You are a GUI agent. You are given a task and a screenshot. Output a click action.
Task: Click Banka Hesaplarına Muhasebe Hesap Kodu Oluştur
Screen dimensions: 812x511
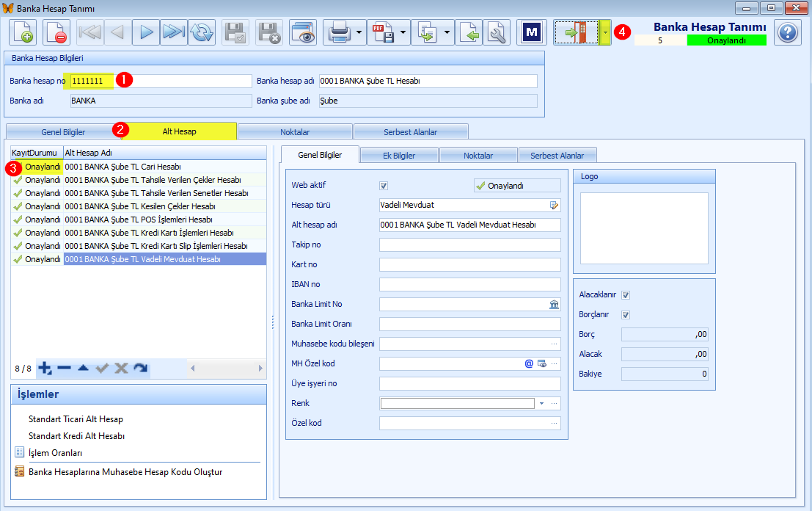[125, 471]
